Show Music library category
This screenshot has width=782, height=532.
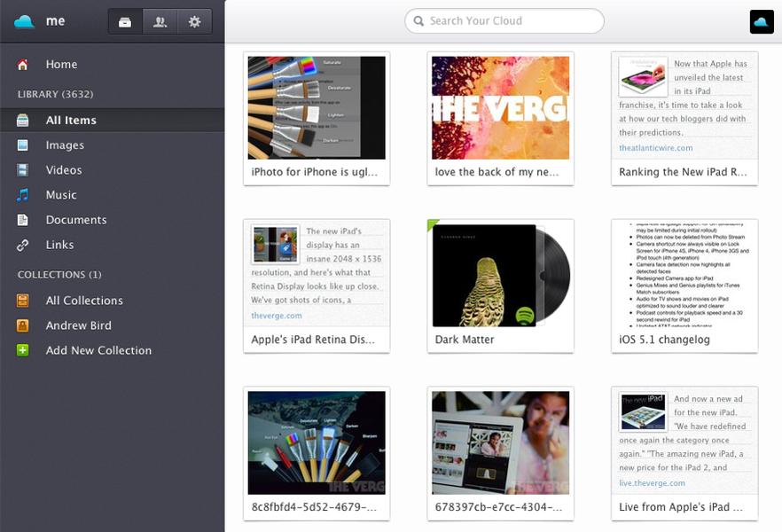(113, 195)
